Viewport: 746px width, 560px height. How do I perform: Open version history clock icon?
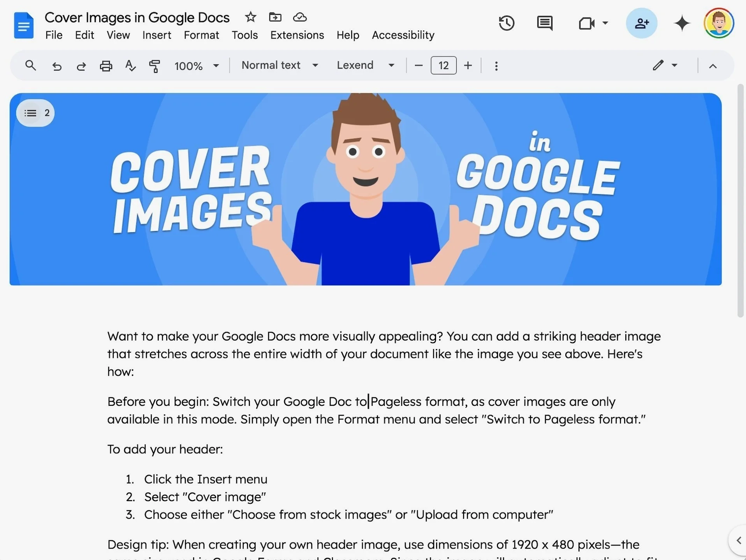(x=507, y=23)
